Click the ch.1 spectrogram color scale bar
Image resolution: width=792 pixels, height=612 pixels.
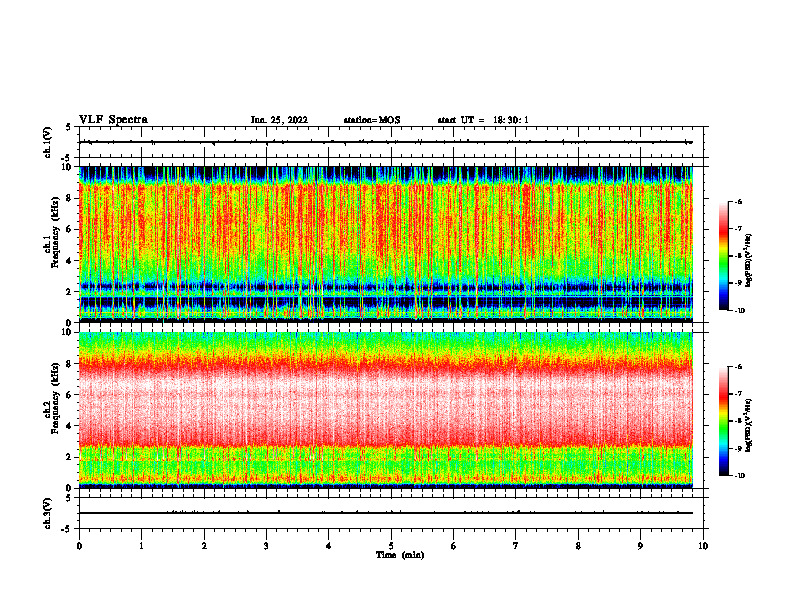pos(724,256)
